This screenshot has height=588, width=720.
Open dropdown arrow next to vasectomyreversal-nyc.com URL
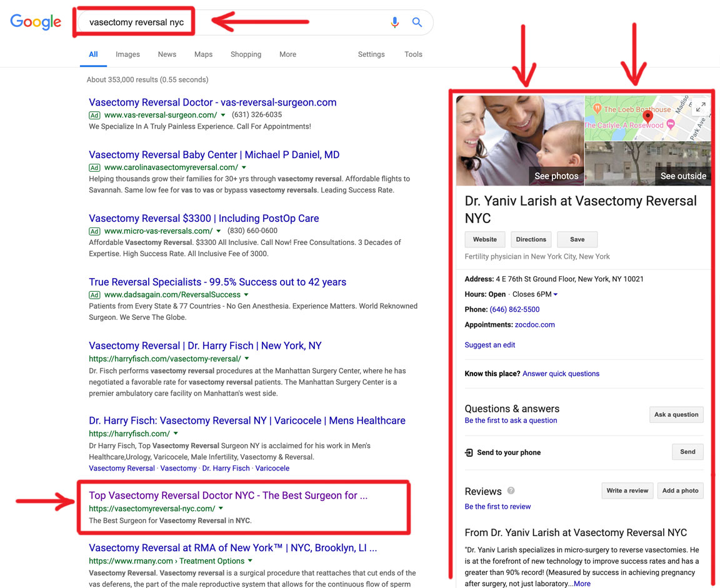click(221, 508)
